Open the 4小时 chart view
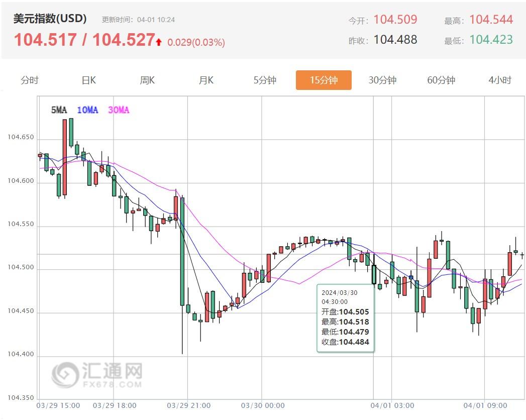 point(500,79)
